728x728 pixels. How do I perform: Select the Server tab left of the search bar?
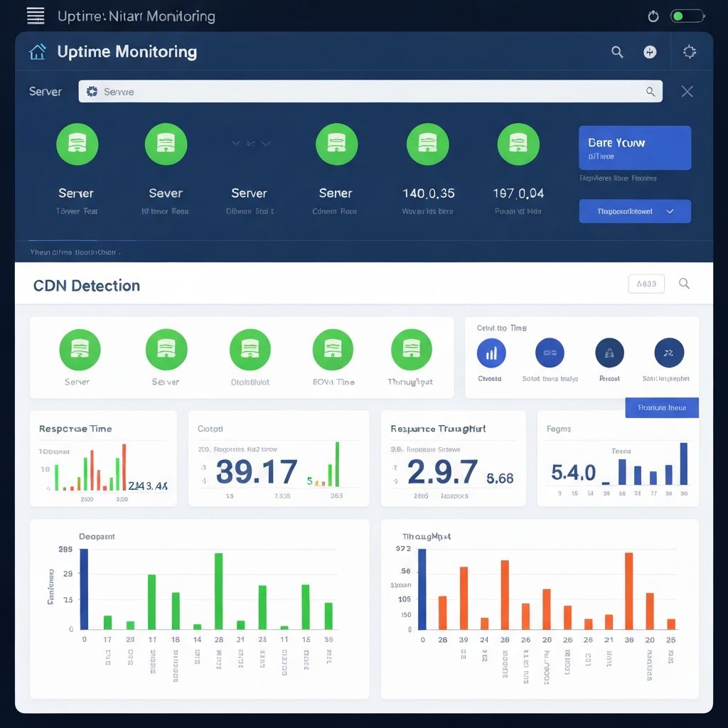point(45,91)
